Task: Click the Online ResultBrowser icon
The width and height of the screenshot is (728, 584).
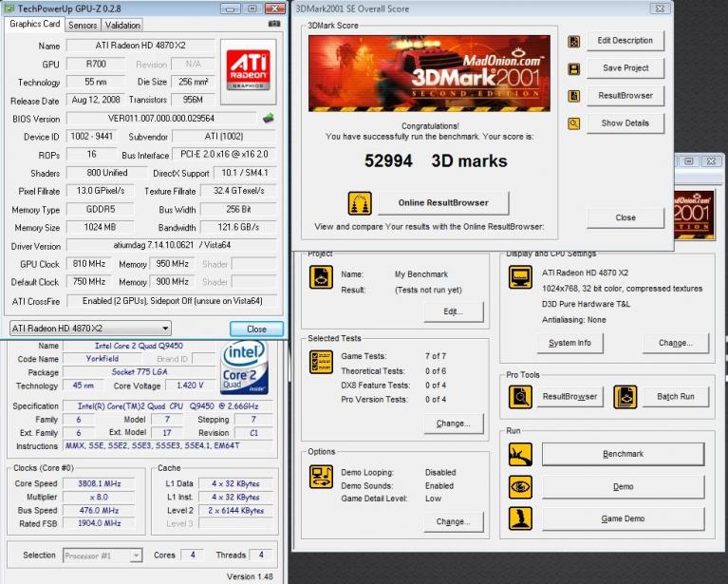Action: [360, 203]
